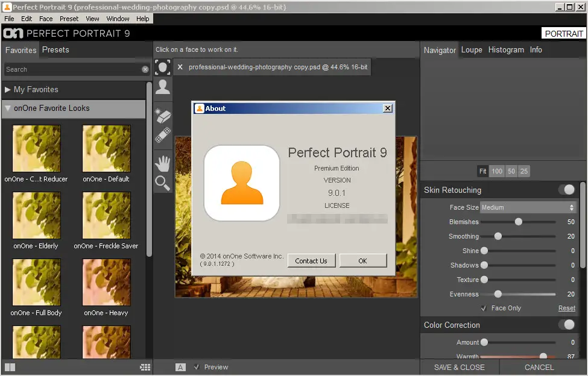Open the Preset menu
The width and height of the screenshot is (588, 376).
[x=69, y=19]
